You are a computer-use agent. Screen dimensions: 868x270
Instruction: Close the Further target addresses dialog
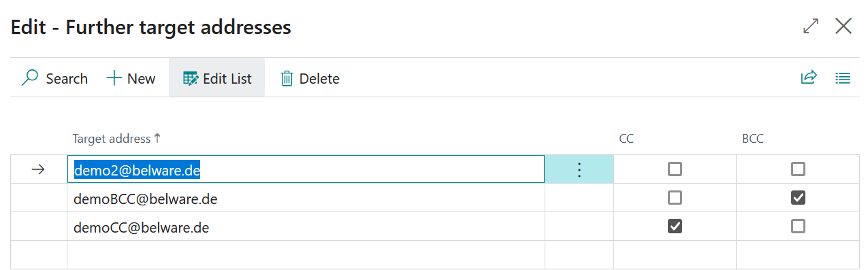(x=843, y=27)
